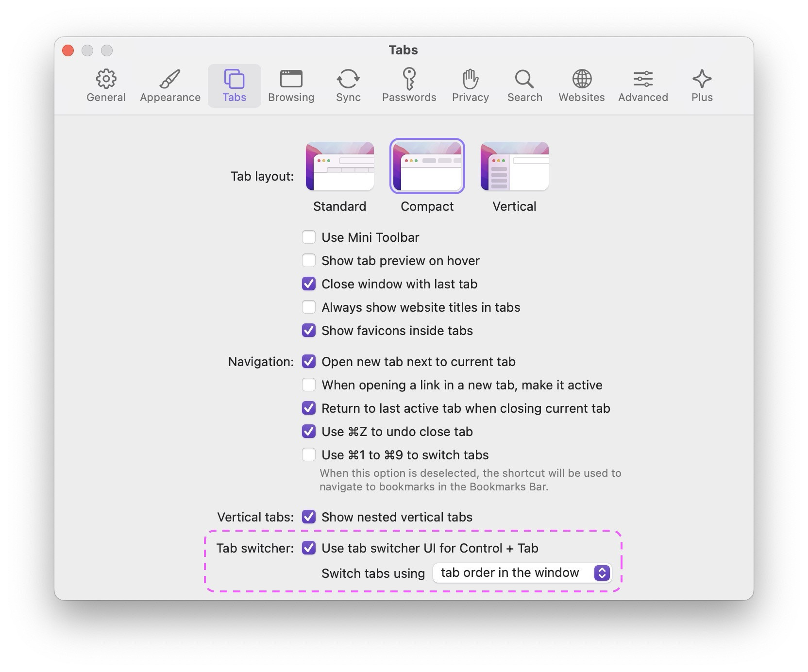Open Appearance settings paintbrush icon
The width and height of the screenshot is (808, 672).
click(x=170, y=79)
